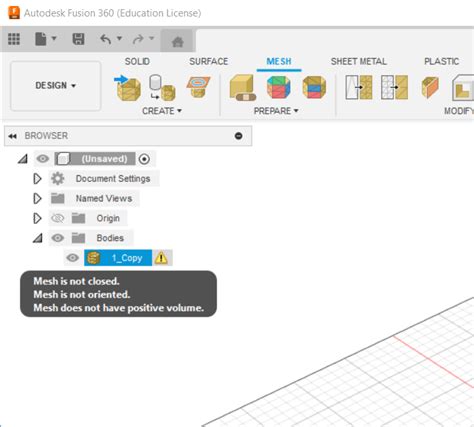Go to the Home tab icon
474x427 pixels.
point(177,42)
